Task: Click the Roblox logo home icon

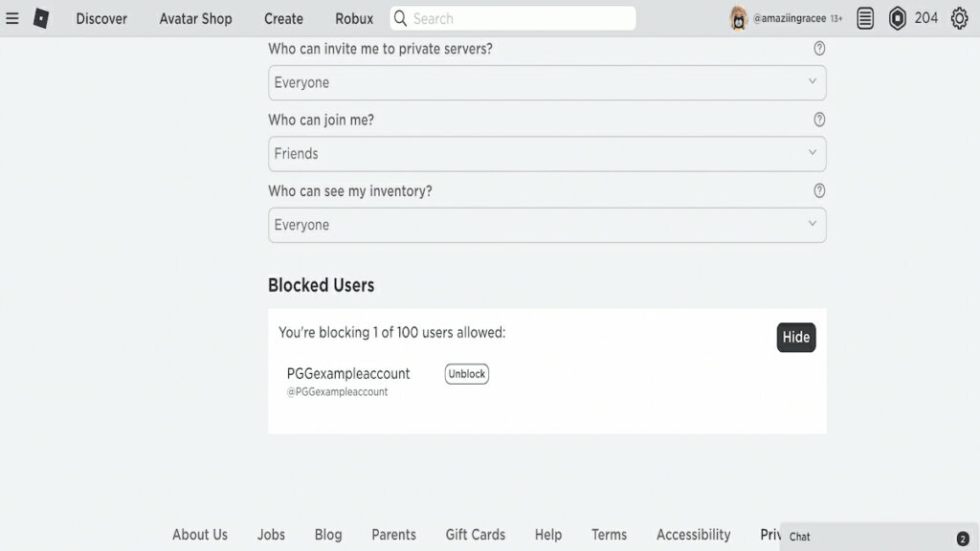Action: 41,18
